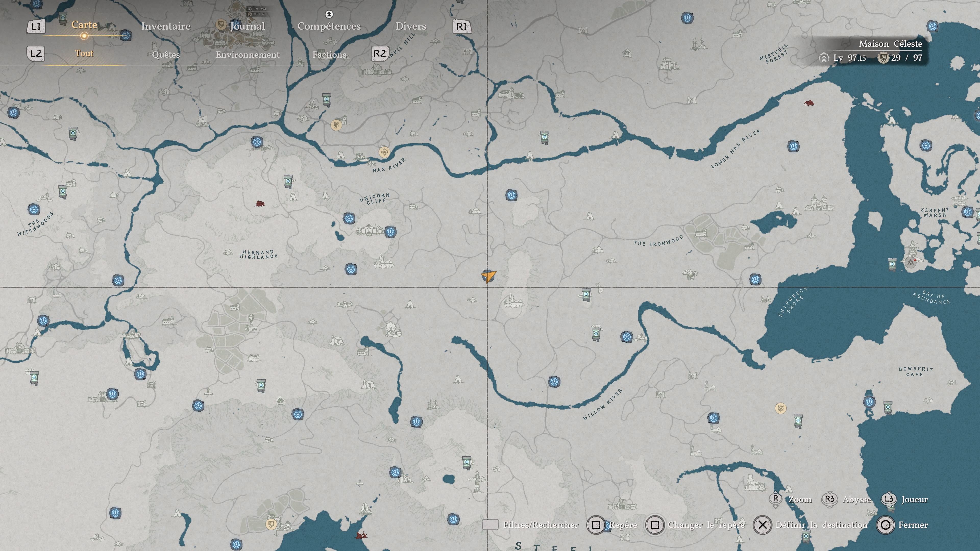
Task: Select the blue waypoint right of Lower Nas River label
Action: tap(793, 146)
